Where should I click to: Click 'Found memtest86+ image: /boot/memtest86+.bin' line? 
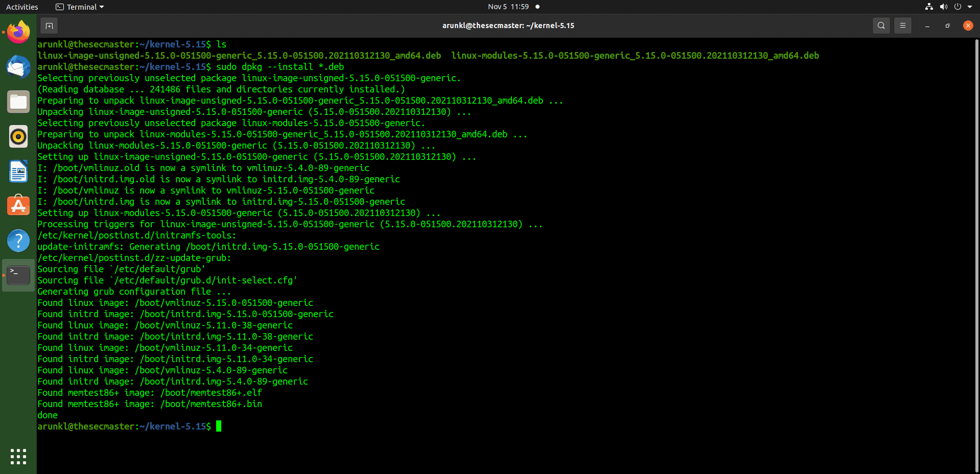click(150, 404)
